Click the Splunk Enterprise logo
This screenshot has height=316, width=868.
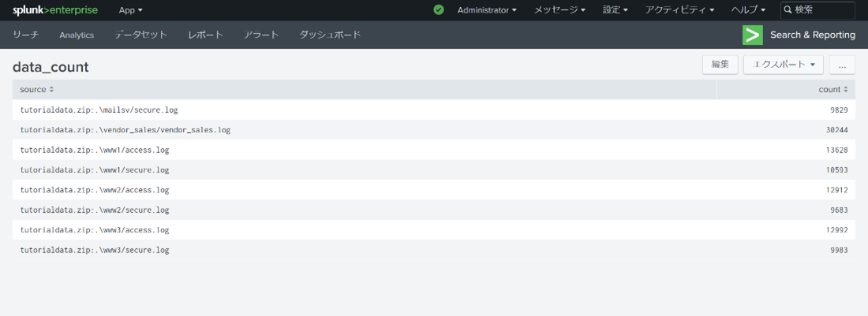55,10
